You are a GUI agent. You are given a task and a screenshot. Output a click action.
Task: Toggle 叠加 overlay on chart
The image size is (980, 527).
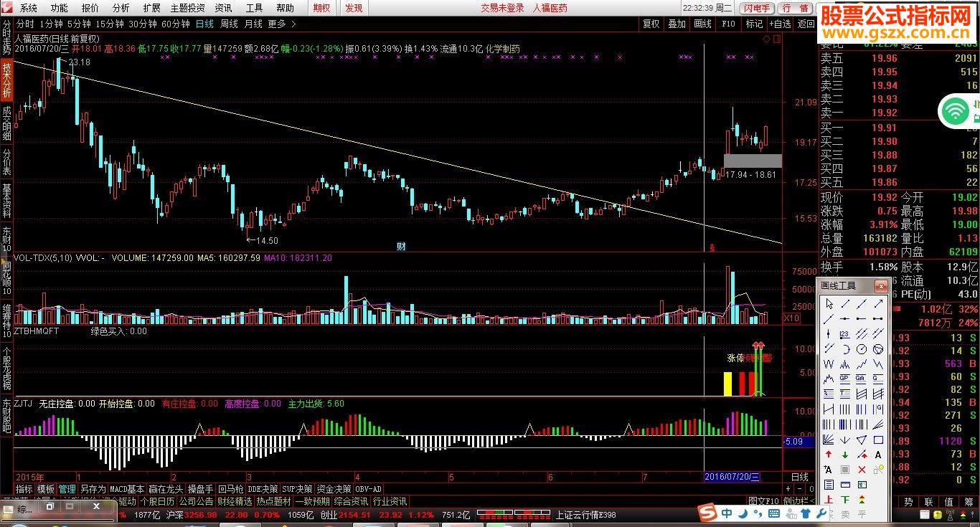tap(677, 24)
